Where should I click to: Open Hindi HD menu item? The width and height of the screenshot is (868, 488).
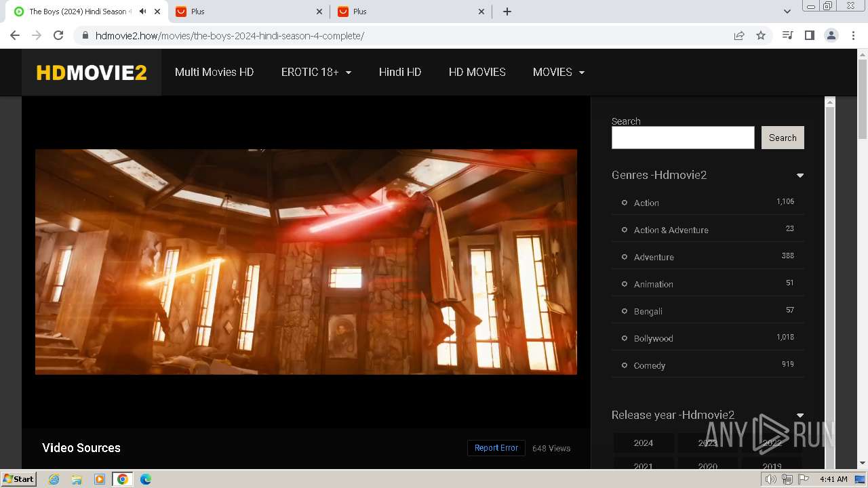[x=400, y=72]
